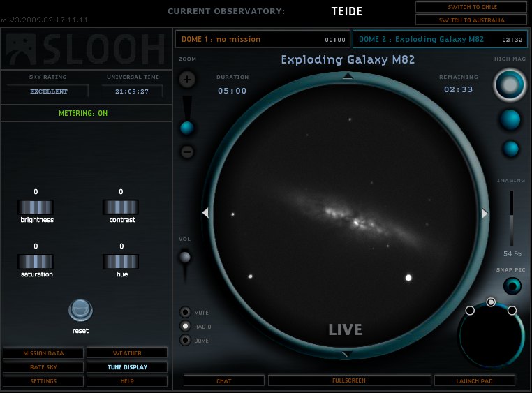The width and height of the screenshot is (532, 393).
Task: Click the middle circle on the snapshot dial
Action: tap(491, 302)
